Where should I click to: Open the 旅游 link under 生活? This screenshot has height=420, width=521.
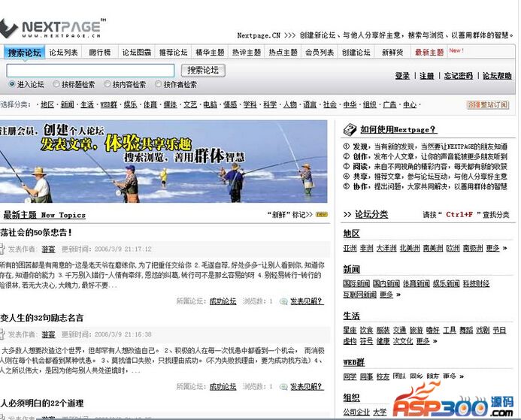coord(416,330)
